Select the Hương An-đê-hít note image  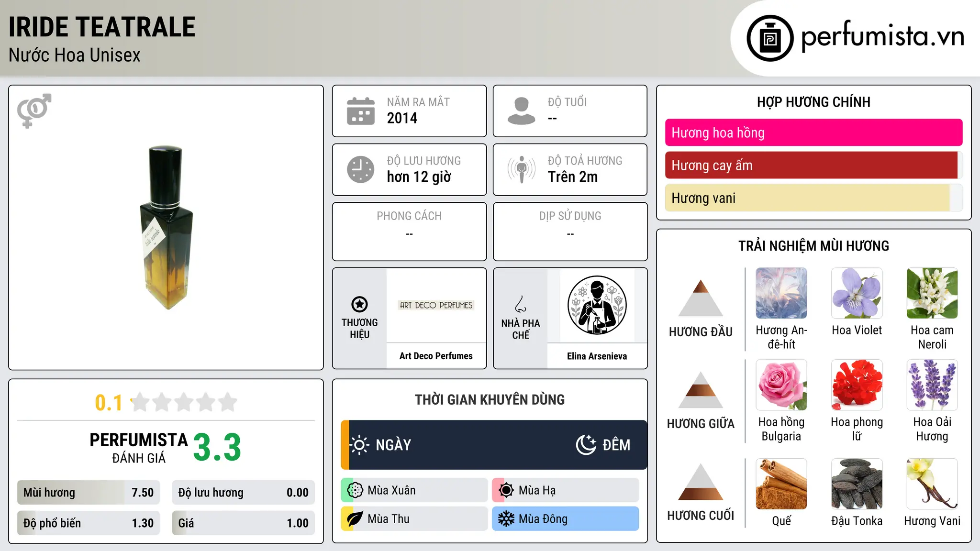coord(781,293)
